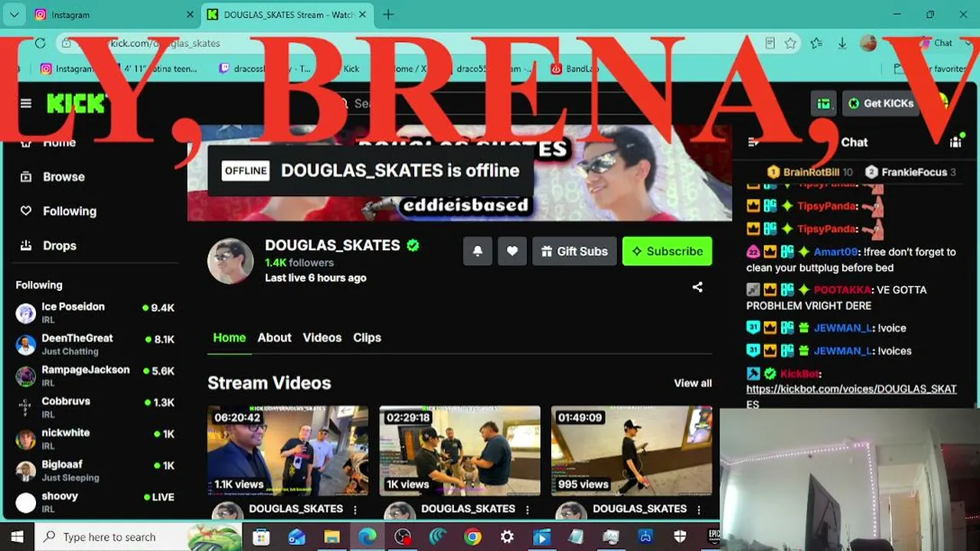Image resolution: width=980 pixels, height=551 pixels.
Task: Click View all for Stream Videos
Action: [x=693, y=383]
